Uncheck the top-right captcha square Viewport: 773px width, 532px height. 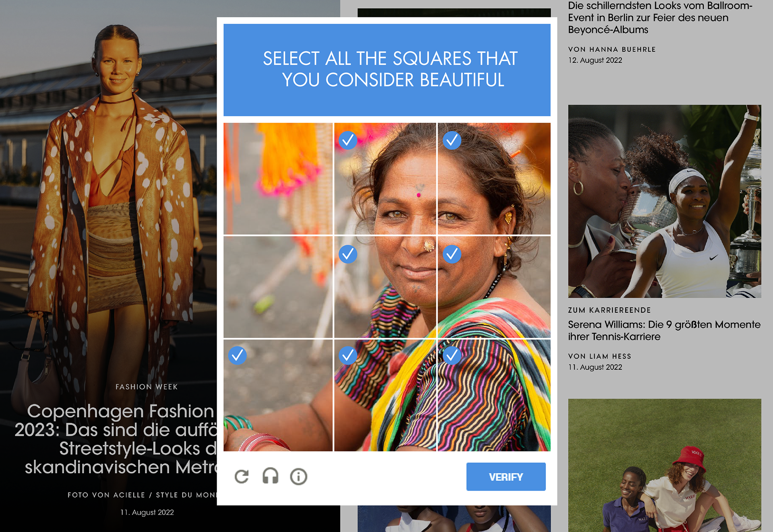point(494,178)
